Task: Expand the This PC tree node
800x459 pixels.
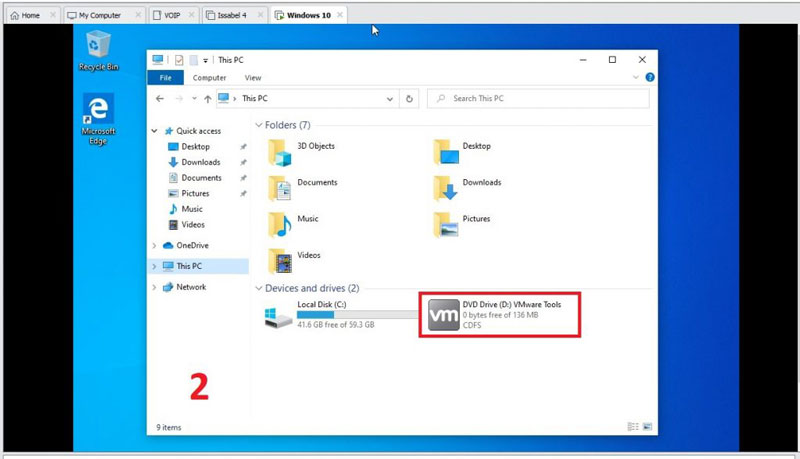Action: coord(154,266)
